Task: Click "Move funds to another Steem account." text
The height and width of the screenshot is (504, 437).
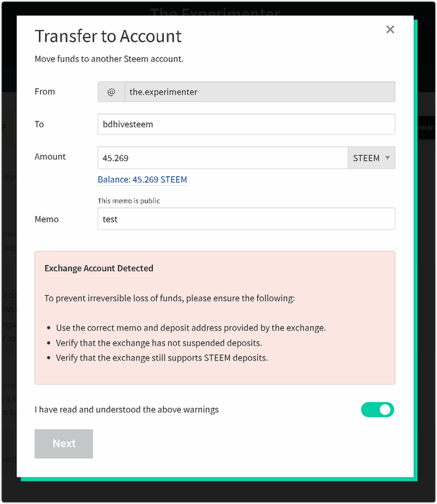Action: click(x=109, y=59)
